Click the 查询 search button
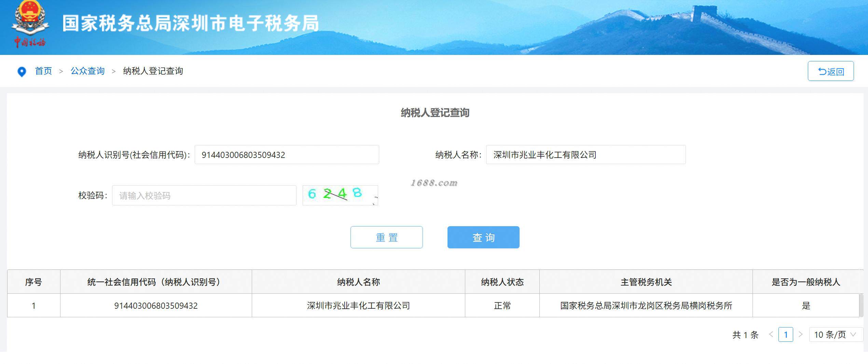The width and height of the screenshot is (868, 364). (483, 237)
